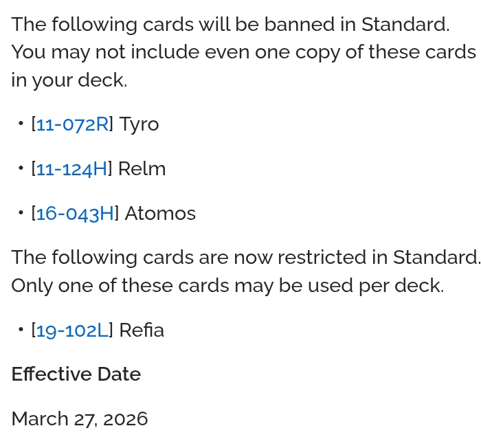Image resolution: width=481 pixels, height=448 pixels.
Task: Open the 11-124H card link
Action: 72,169
